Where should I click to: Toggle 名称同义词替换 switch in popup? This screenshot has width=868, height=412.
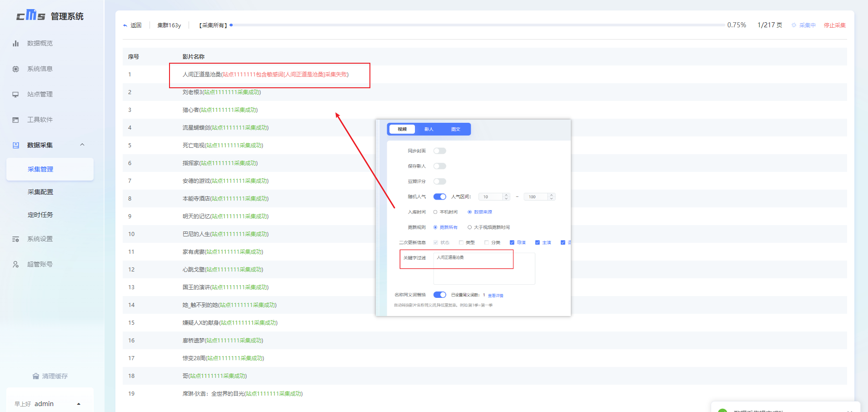[439, 295]
